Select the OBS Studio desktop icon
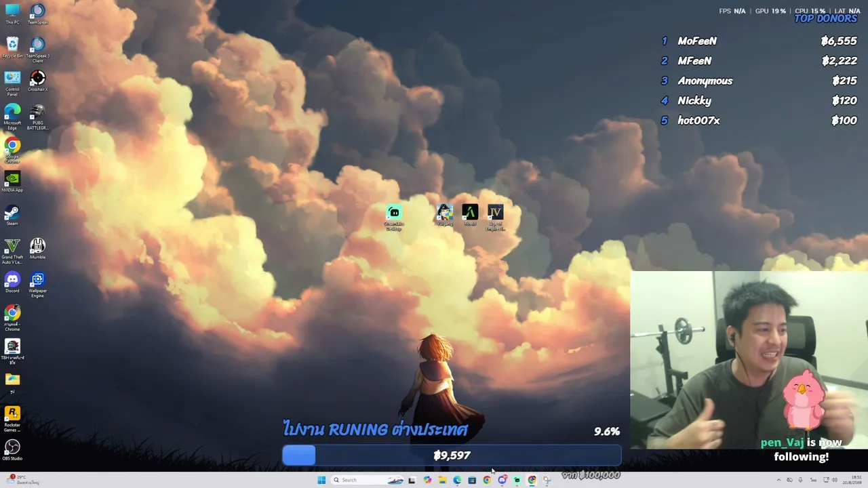The width and height of the screenshot is (868, 488). pyautogui.click(x=12, y=450)
